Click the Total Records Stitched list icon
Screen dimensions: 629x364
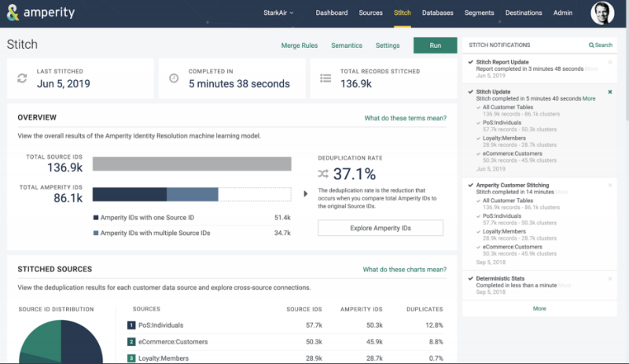click(x=326, y=79)
